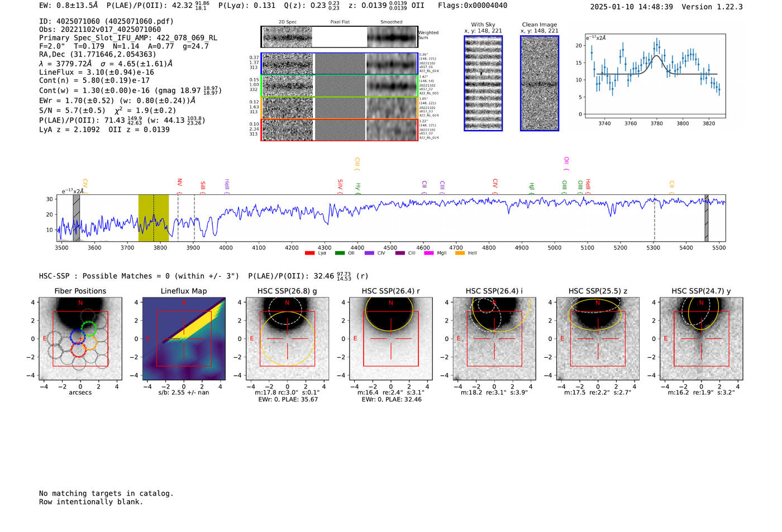Screen dimensions: 782x532
Task: Click the orange-bordered fiber spectrum row
Action: [339, 108]
